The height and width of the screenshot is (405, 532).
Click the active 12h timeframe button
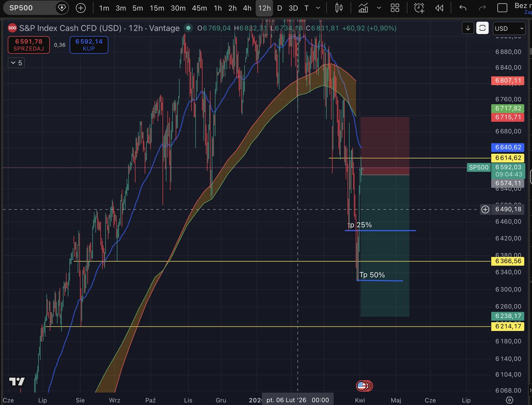264,8
